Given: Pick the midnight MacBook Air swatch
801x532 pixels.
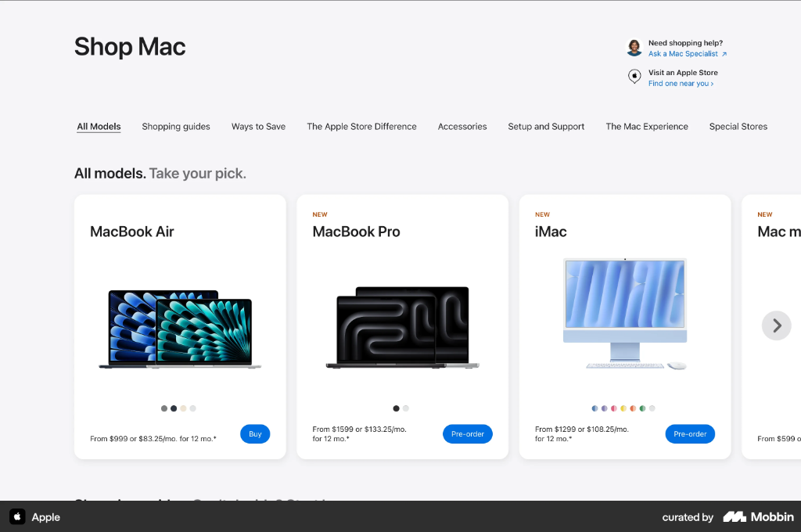Looking at the screenshot, I should [x=174, y=408].
